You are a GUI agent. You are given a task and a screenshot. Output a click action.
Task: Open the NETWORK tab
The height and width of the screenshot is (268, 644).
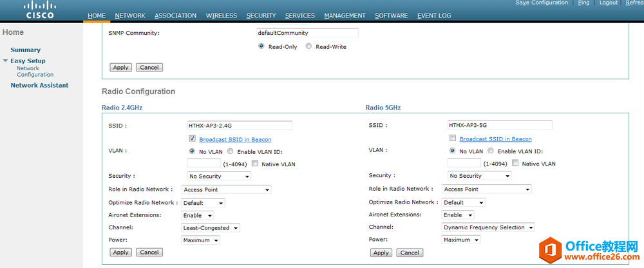(x=130, y=15)
